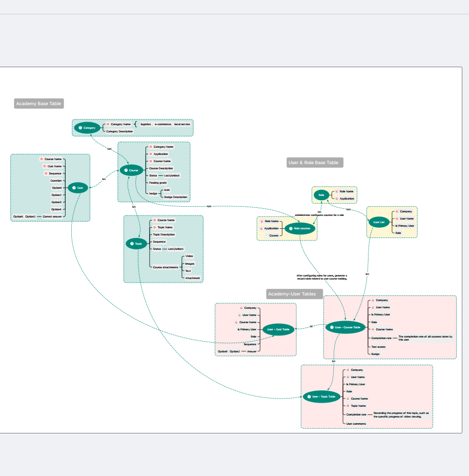Select the Passing grade item under Course
The height and width of the screenshot is (476, 469).
coord(158,183)
